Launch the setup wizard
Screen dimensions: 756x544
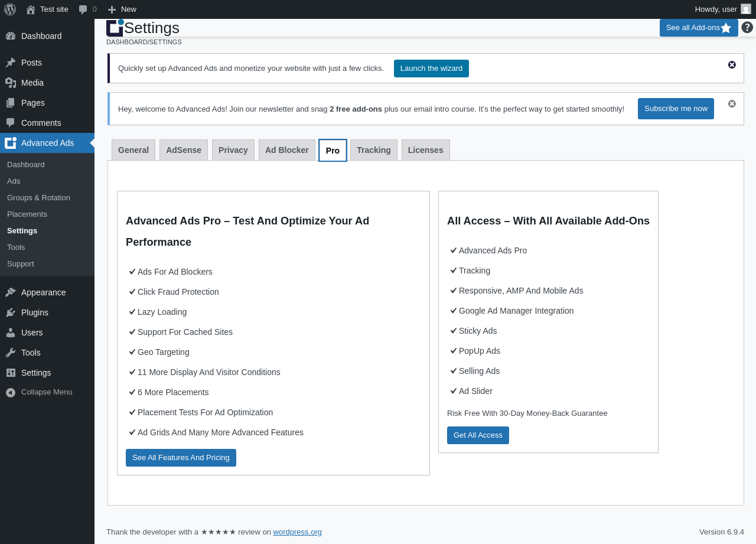(431, 69)
